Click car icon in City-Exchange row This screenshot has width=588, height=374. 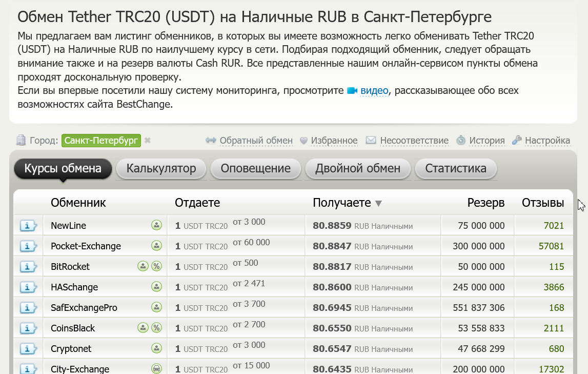click(156, 369)
